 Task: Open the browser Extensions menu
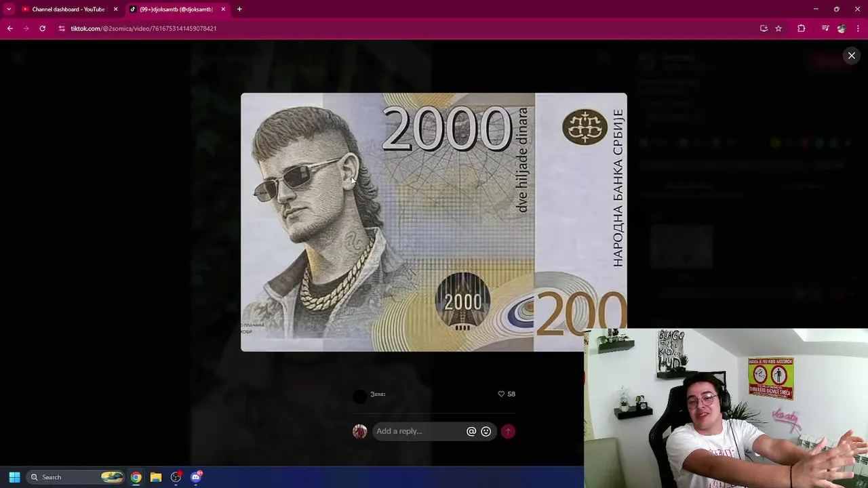click(802, 28)
